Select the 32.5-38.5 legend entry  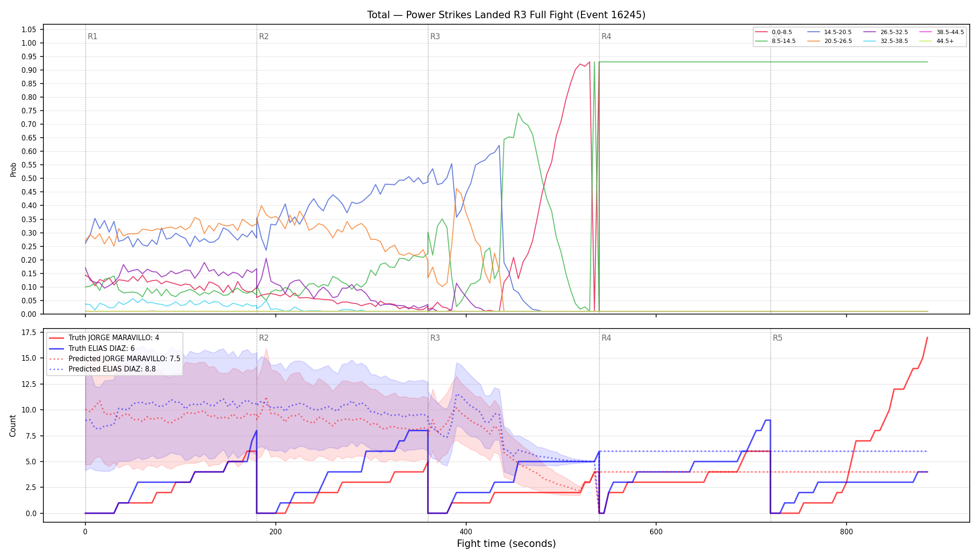pyautogui.click(x=886, y=41)
